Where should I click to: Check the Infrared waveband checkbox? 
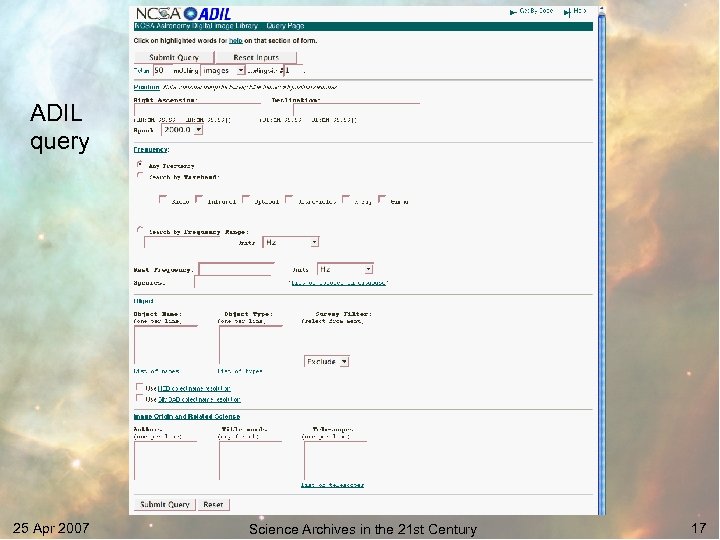tap(198, 199)
